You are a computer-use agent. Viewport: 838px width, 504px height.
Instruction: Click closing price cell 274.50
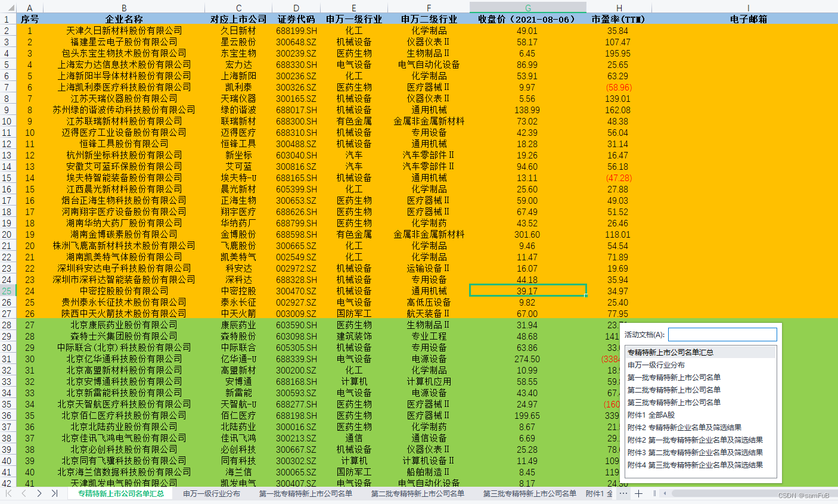(x=528, y=359)
